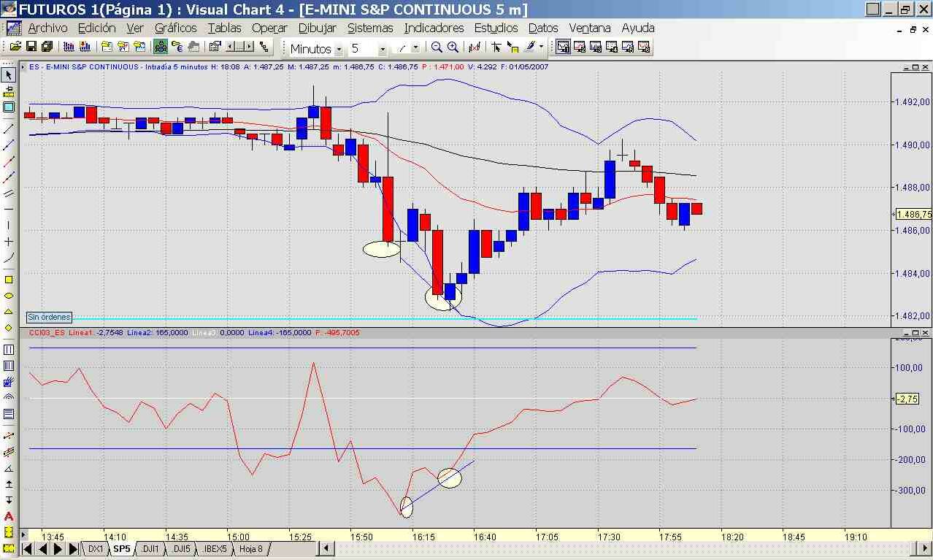
Task: Save using the floppy disk toolbar icon
Action: pos(31,47)
